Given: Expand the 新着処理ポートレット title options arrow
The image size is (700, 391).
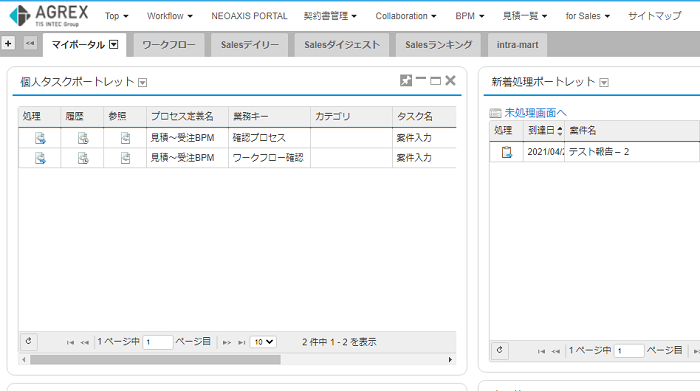Looking at the screenshot, I should click(604, 83).
